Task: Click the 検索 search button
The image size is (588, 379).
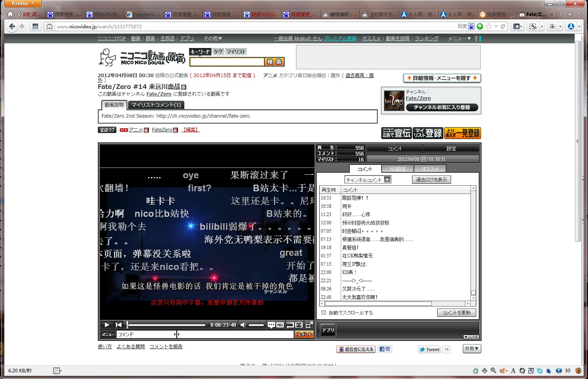Action: (x=274, y=62)
